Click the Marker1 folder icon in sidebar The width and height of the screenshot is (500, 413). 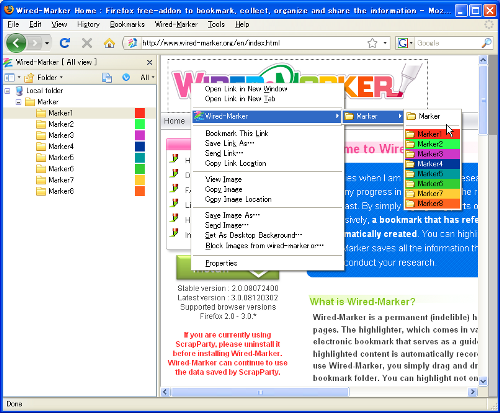click(41, 113)
